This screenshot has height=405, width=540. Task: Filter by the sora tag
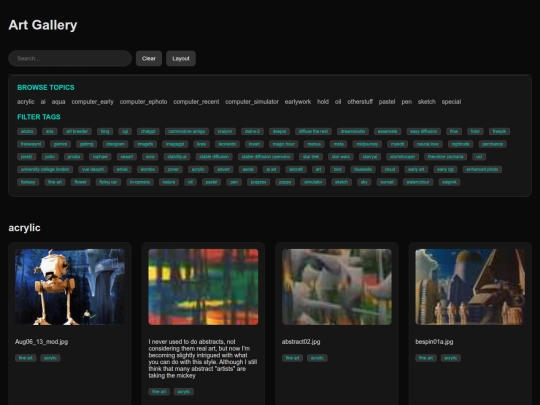click(150, 157)
